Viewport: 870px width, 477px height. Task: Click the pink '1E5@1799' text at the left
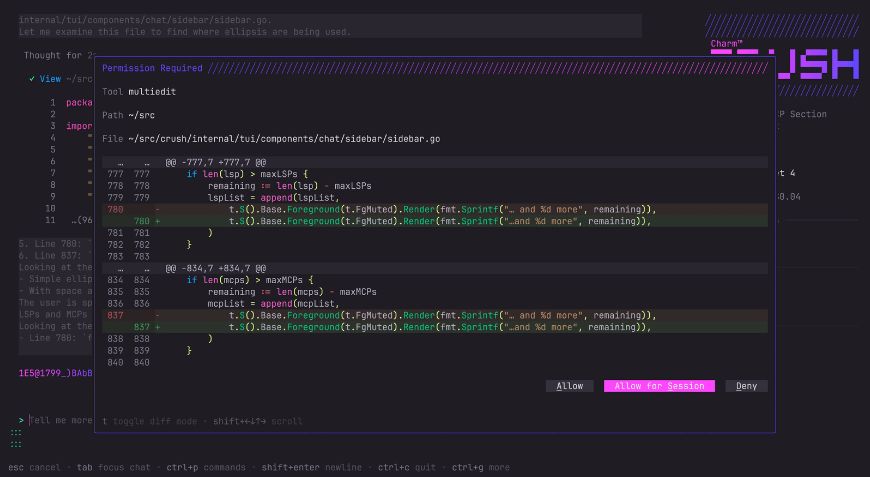[x=55, y=373]
